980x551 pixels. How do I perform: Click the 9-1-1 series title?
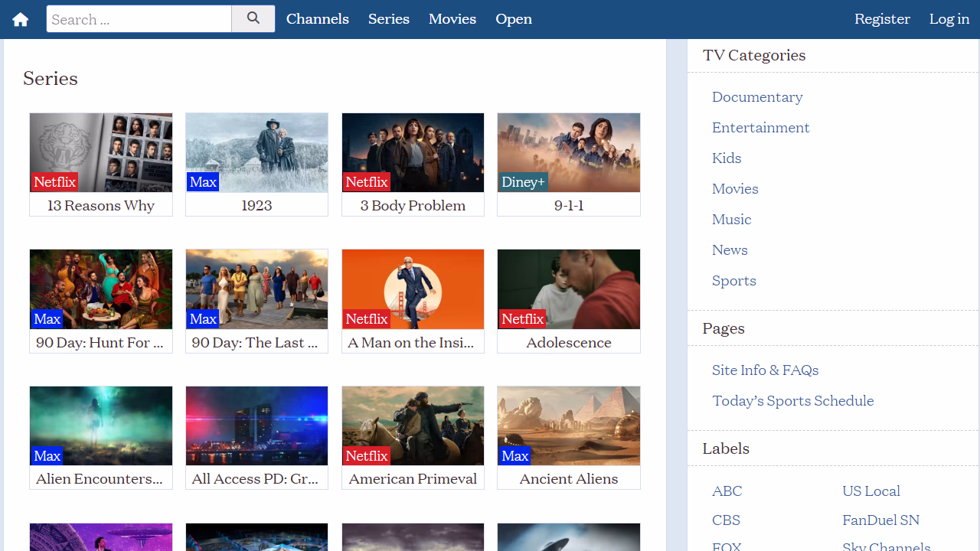pos(569,205)
